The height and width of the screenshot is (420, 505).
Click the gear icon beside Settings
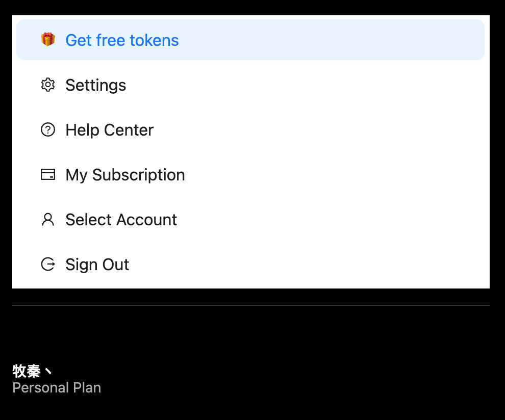click(48, 85)
